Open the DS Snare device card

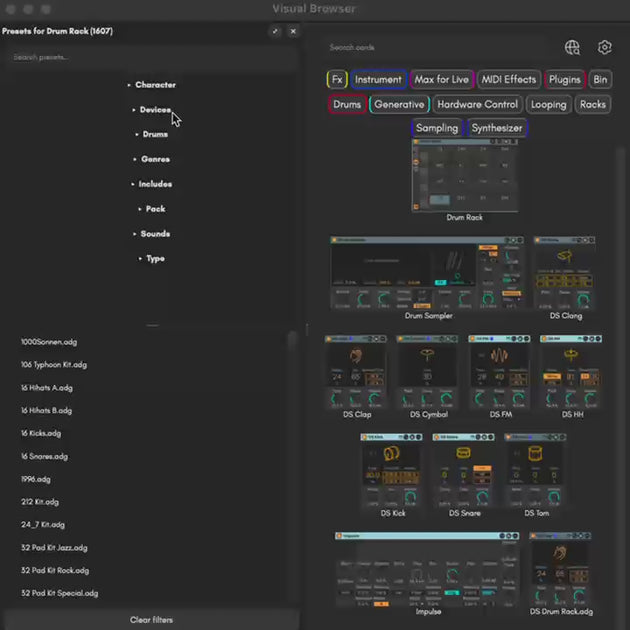pos(464,476)
